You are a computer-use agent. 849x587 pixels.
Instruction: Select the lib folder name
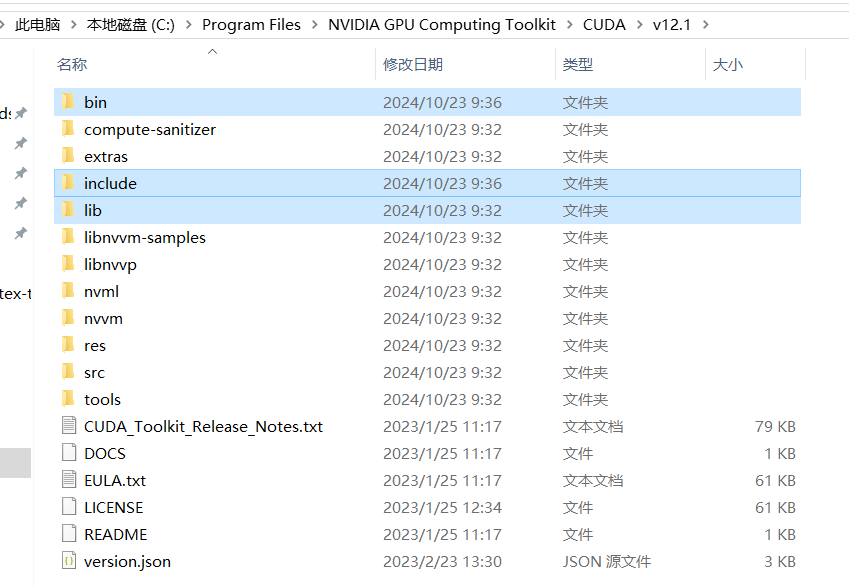click(x=93, y=211)
